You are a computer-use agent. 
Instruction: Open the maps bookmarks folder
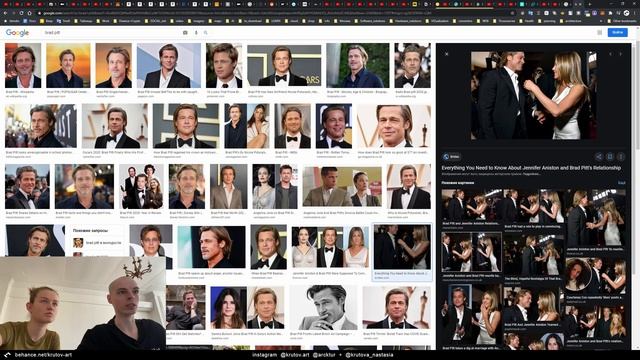(216, 21)
